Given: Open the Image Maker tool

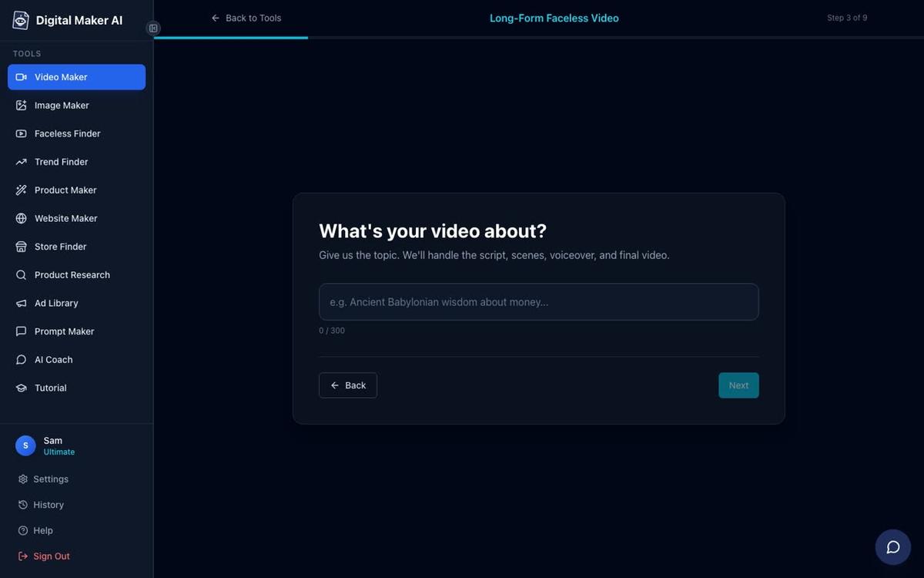Looking at the screenshot, I should tap(76, 106).
